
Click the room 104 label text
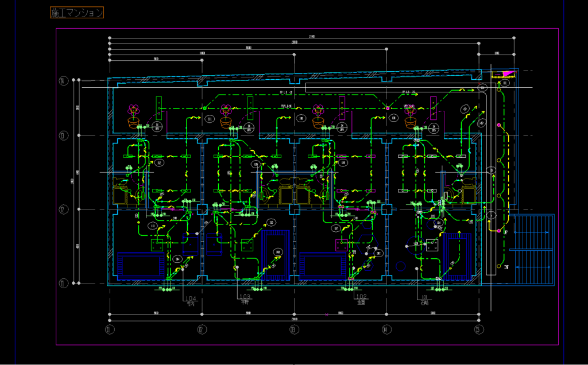pos(191,298)
